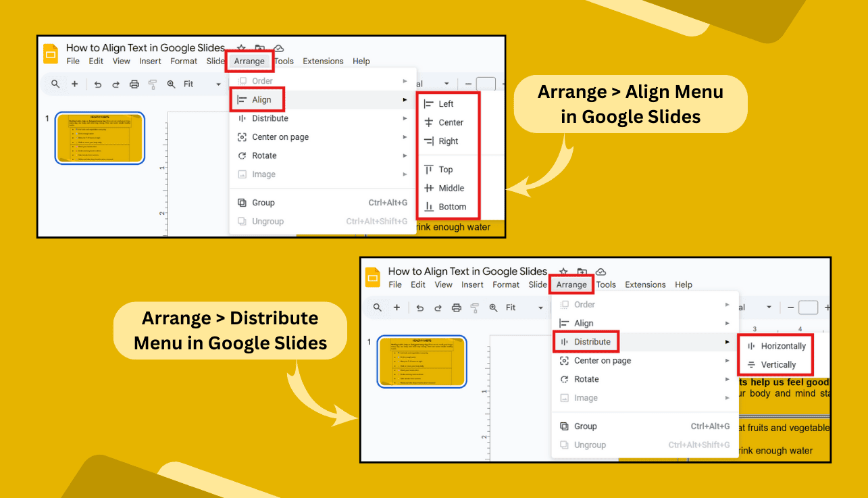Click the Google Slides home logo
Screen dimensions: 868x498
[x=50, y=53]
